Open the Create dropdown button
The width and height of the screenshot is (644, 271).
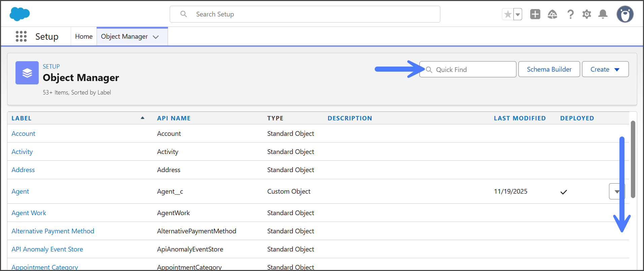605,69
